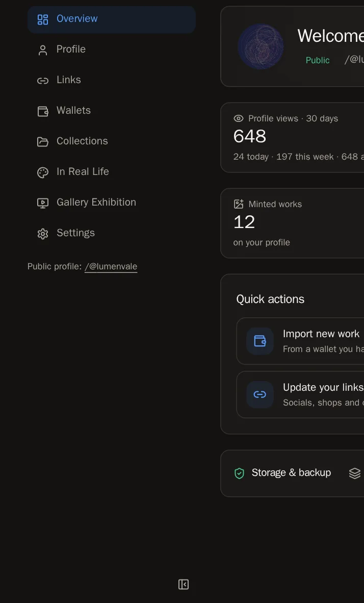Click the image icon beside Minted works
This screenshot has width=364, height=603.
point(238,204)
